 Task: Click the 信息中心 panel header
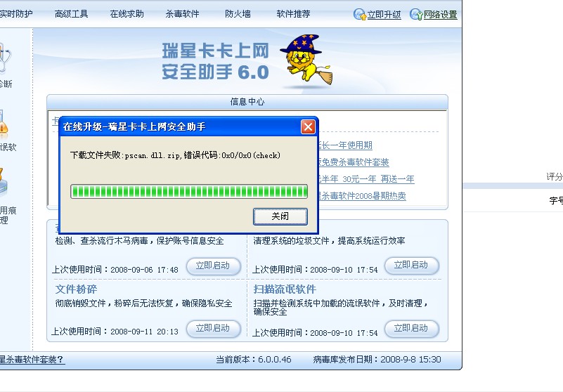(x=247, y=102)
